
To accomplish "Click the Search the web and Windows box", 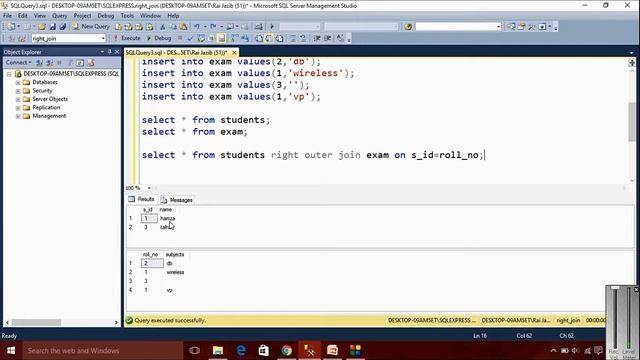I will (102, 351).
